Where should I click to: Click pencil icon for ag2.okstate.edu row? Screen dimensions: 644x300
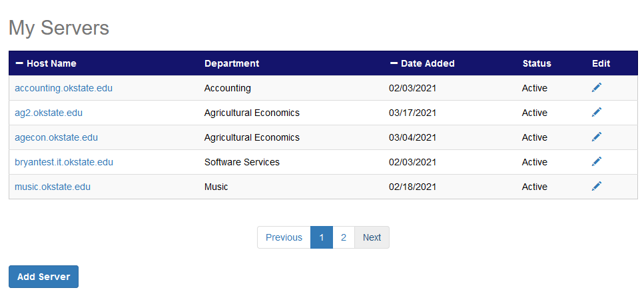[x=597, y=113]
